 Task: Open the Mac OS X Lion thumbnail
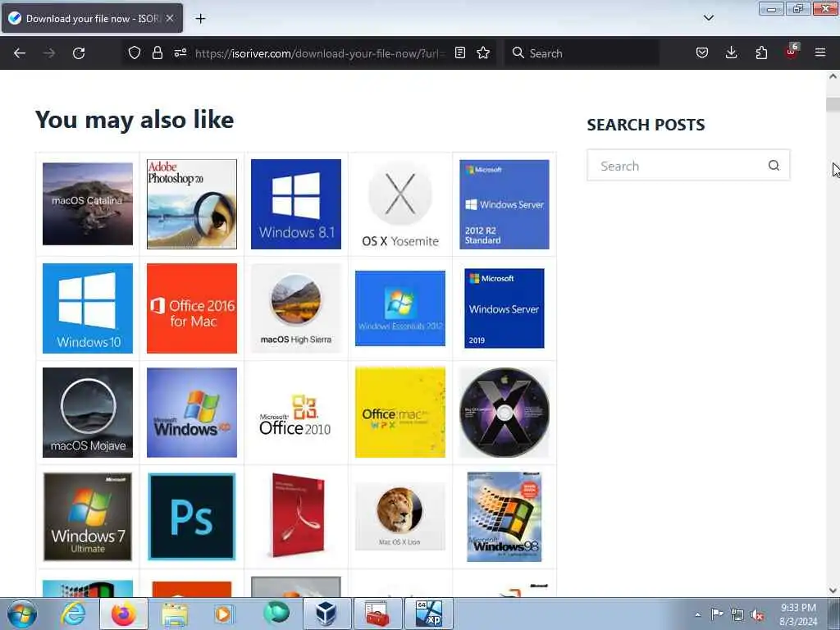coord(400,517)
